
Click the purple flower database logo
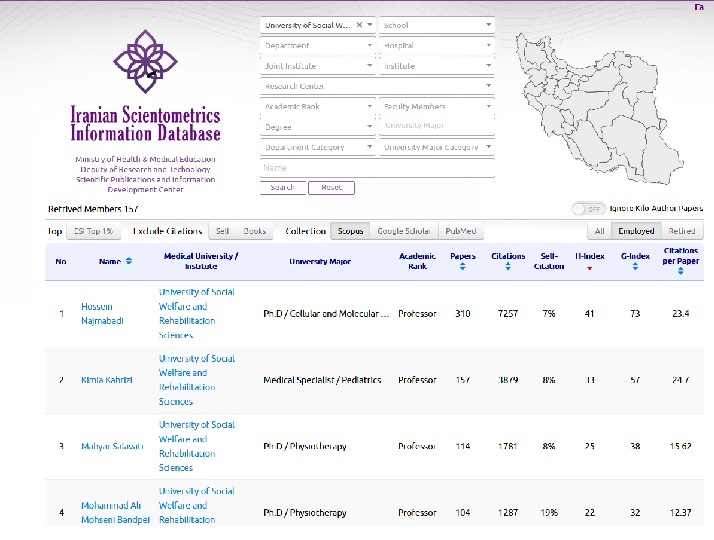point(145,60)
